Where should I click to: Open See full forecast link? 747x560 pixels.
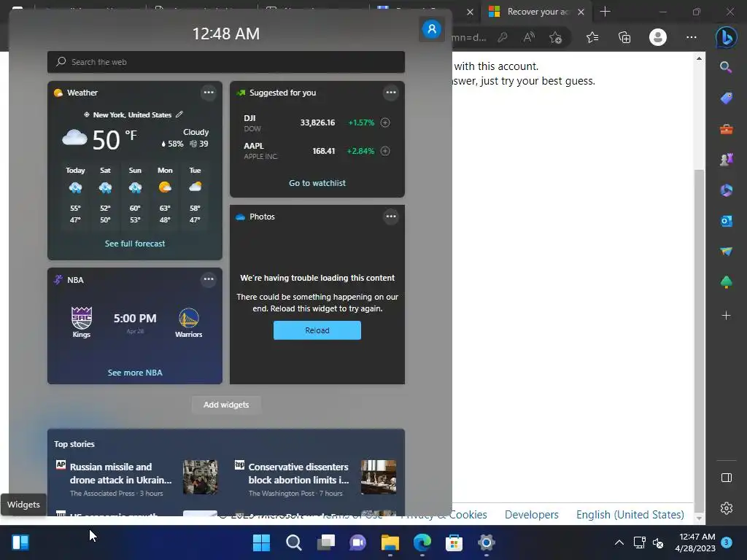tap(135, 244)
